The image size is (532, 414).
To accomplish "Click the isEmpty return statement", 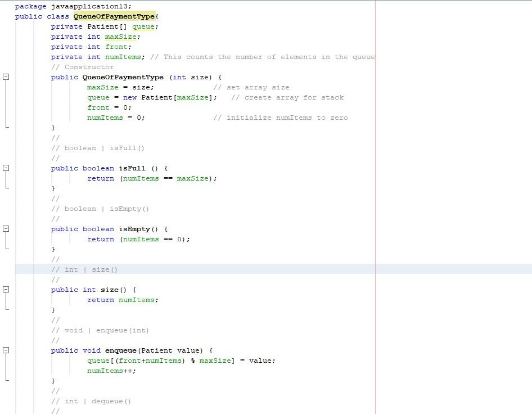I will point(138,239).
